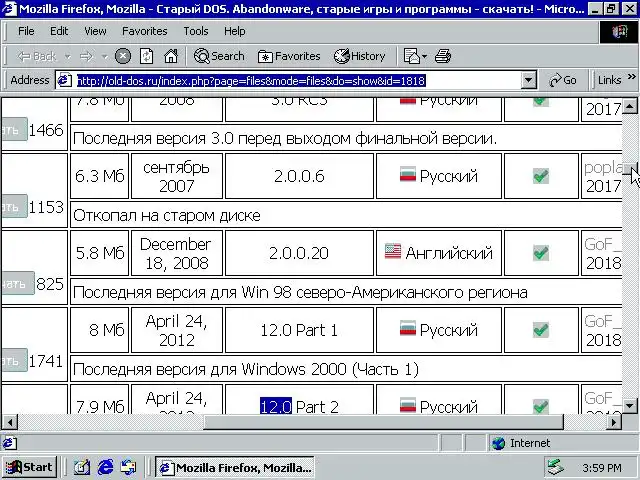Click the horizontal scrollbar left arrow
Viewport: 640px width, 480px height.
click(x=9, y=422)
